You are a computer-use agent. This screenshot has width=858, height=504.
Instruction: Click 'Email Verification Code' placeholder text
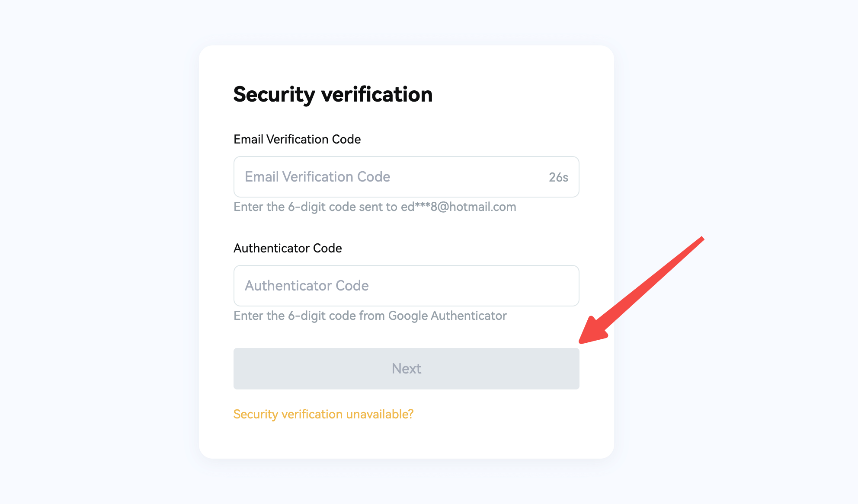[317, 177]
